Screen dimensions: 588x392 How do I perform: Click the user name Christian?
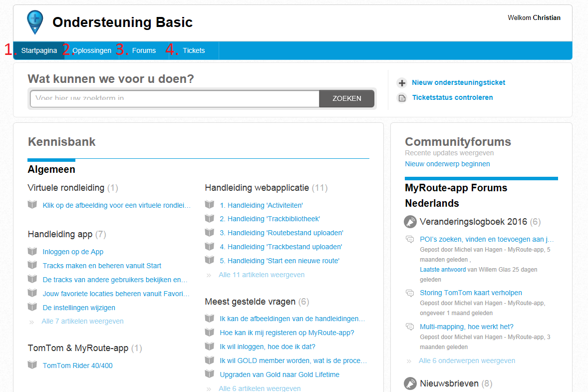click(x=547, y=17)
